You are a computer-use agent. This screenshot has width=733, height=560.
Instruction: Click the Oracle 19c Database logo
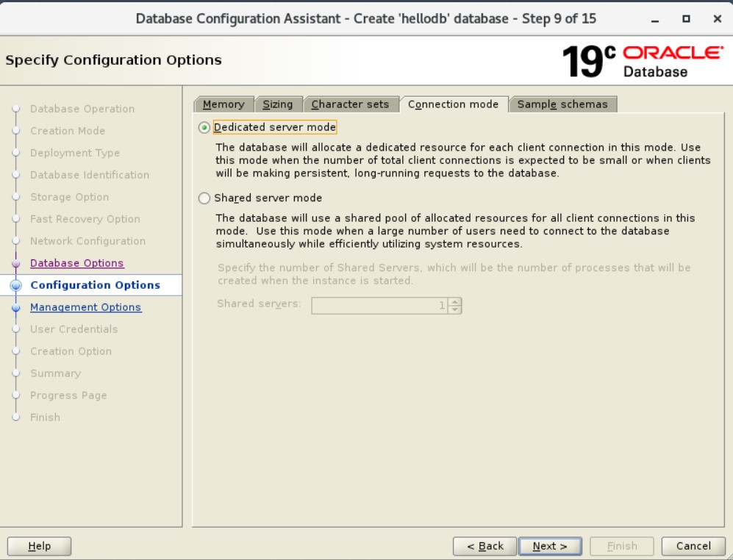pyautogui.click(x=643, y=61)
